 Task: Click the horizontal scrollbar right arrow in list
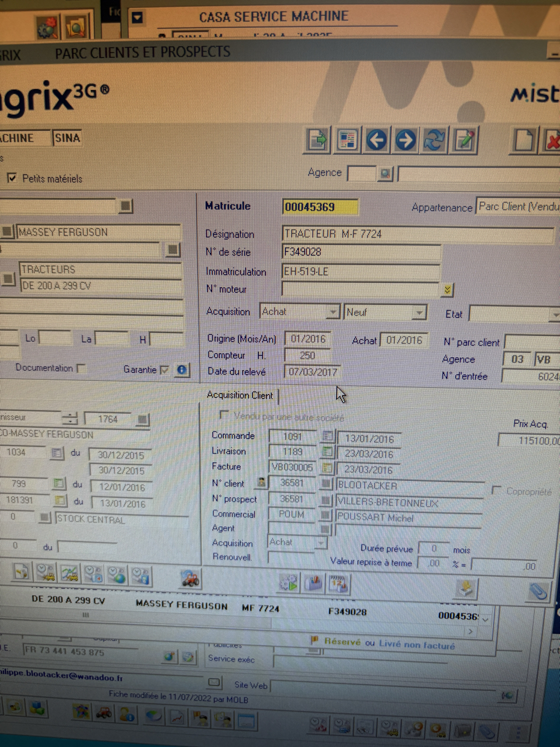470,631
